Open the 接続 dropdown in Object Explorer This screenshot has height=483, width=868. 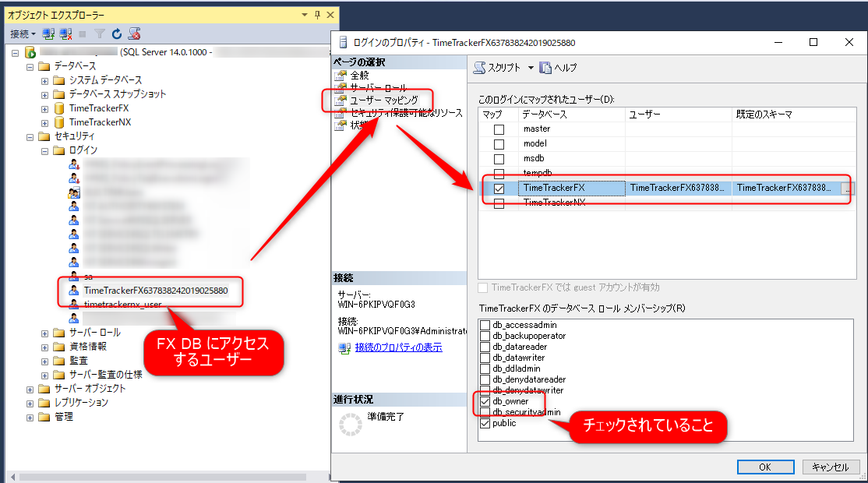23,34
